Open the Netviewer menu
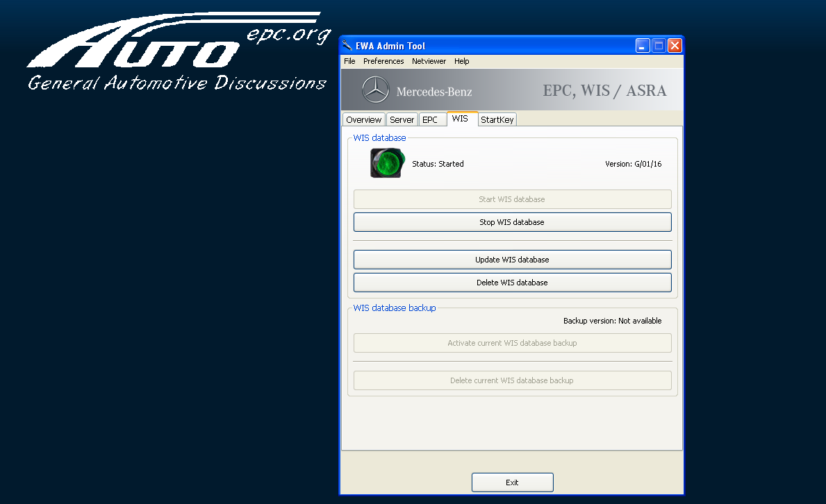The height and width of the screenshot is (504, 826). 429,61
